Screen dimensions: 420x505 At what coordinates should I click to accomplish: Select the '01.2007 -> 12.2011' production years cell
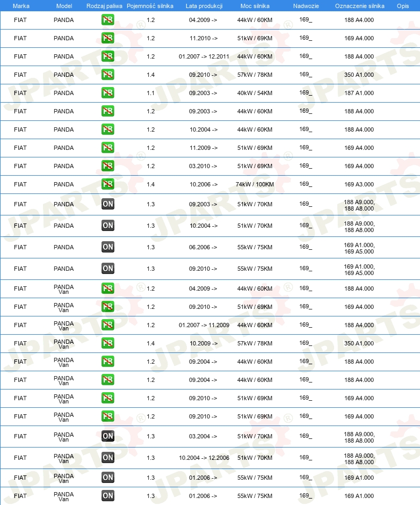click(204, 56)
